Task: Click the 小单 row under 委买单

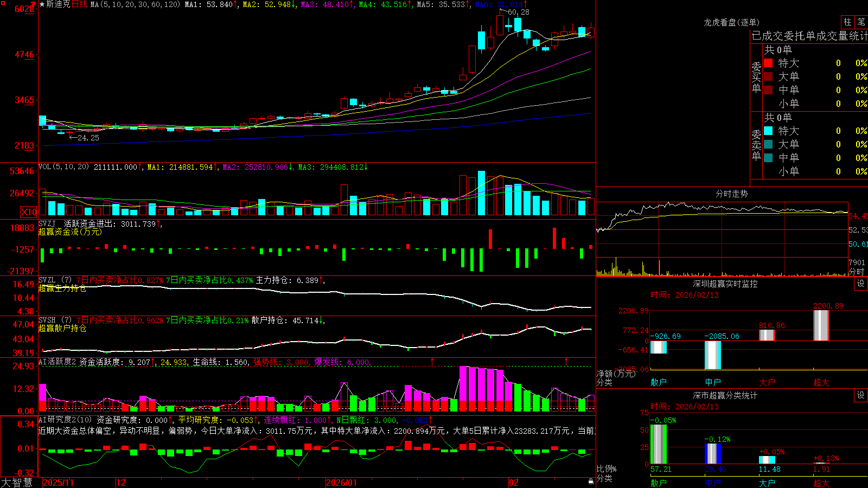Action: click(814, 104)
